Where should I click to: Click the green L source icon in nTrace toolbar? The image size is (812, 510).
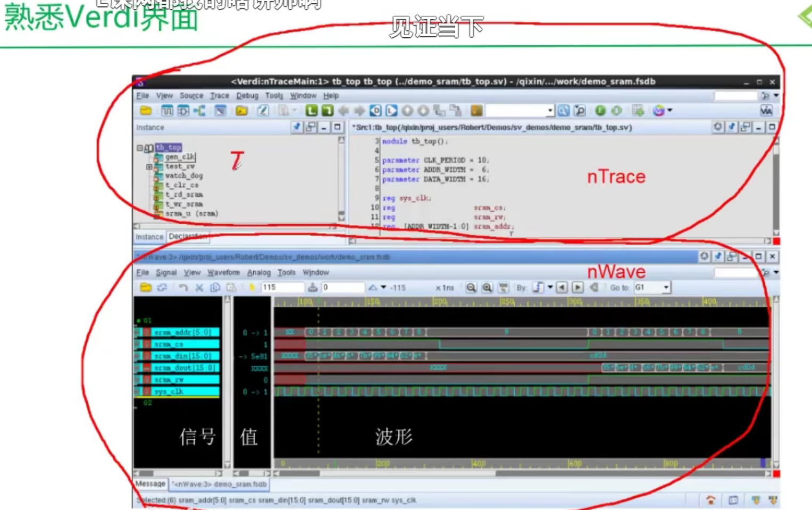(x=311, y=111)
